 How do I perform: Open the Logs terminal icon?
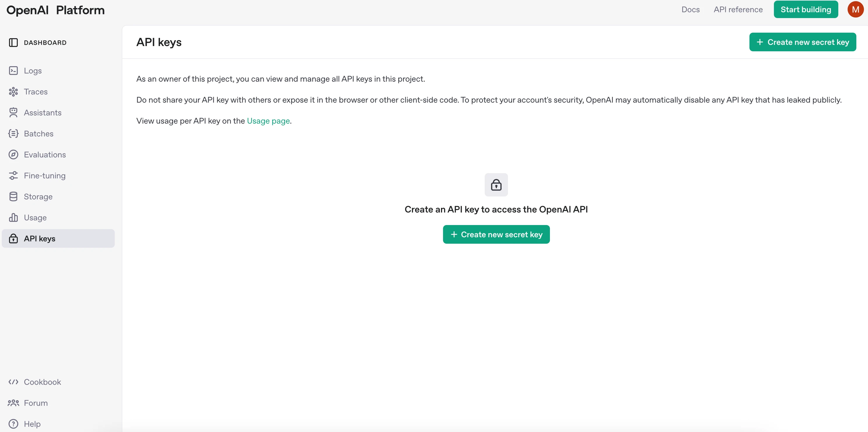click(13, 71)
